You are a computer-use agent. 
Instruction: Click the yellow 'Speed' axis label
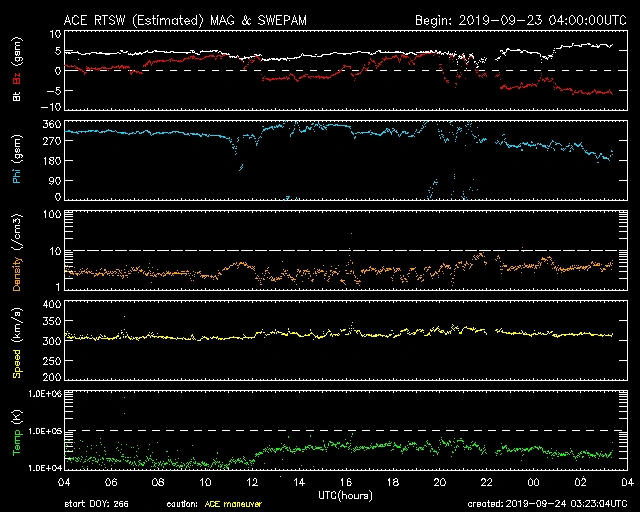(17, 363)
